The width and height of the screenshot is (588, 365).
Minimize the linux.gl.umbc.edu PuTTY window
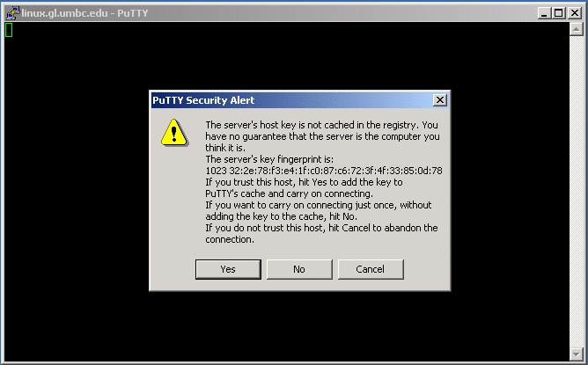click(x=544, y=13)
